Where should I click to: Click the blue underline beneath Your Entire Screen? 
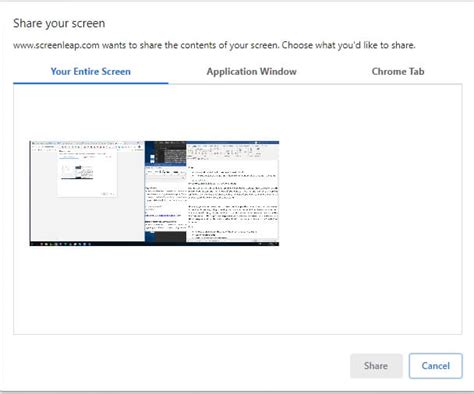(x=91, y=83)
